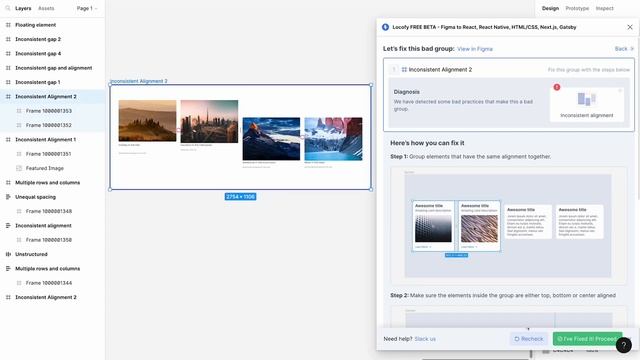Click frame icon beside Inconsistent gap and alignment
This screenshot has width=640, height=360.
tap(8, 68)
